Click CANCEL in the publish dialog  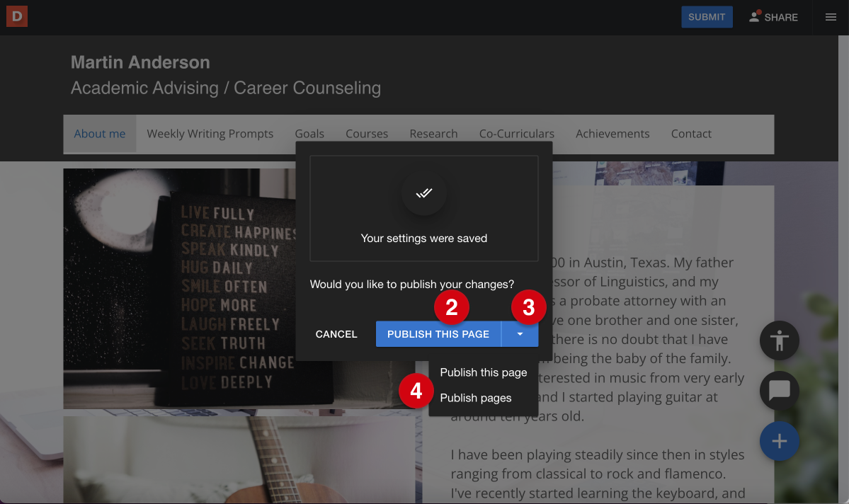[336, 334]
